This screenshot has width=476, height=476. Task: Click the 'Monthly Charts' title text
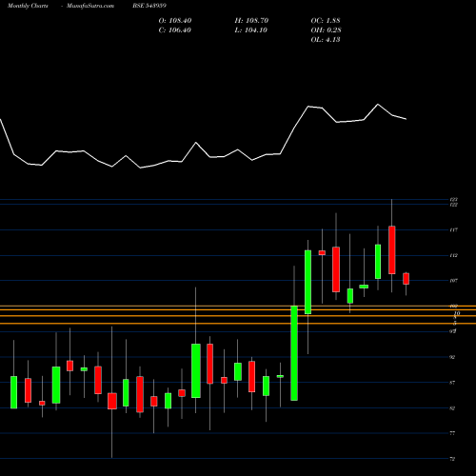(28, 6)
